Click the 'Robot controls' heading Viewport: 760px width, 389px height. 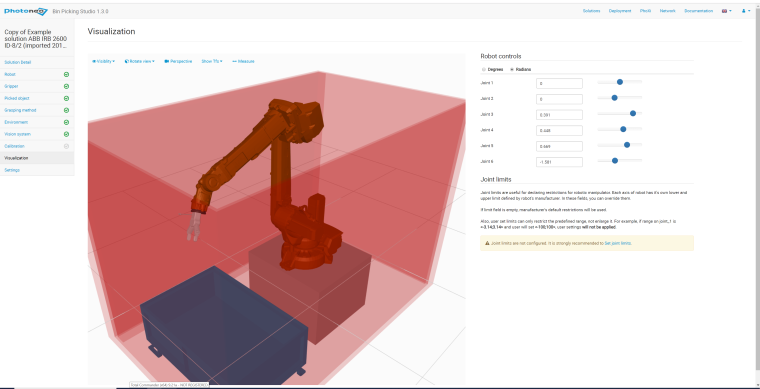[501, 56]
